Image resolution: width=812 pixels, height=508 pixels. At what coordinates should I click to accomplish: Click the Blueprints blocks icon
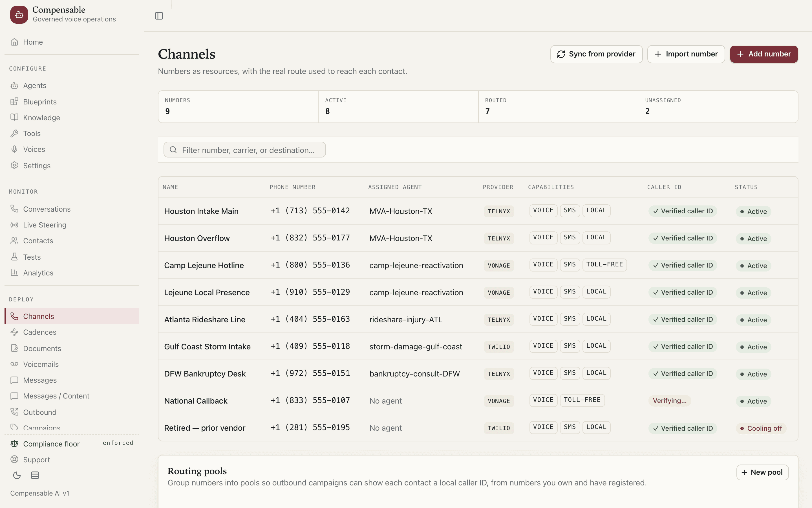coord(14,102)
